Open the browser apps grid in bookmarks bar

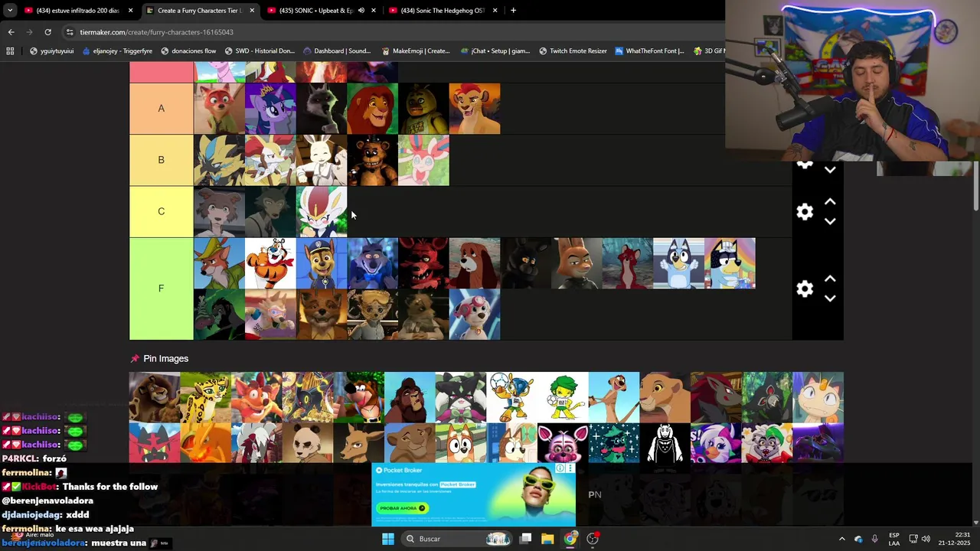pos(10,51)
